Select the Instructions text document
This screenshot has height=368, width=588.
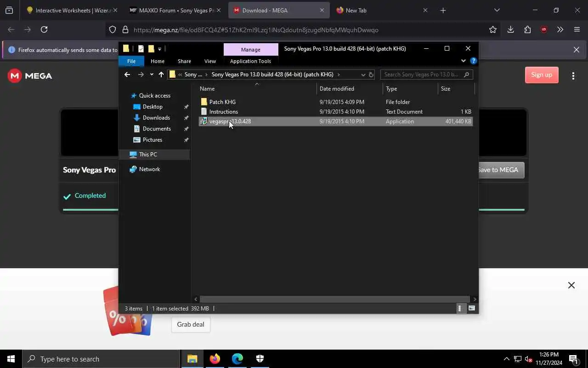(x=223, y=112)
